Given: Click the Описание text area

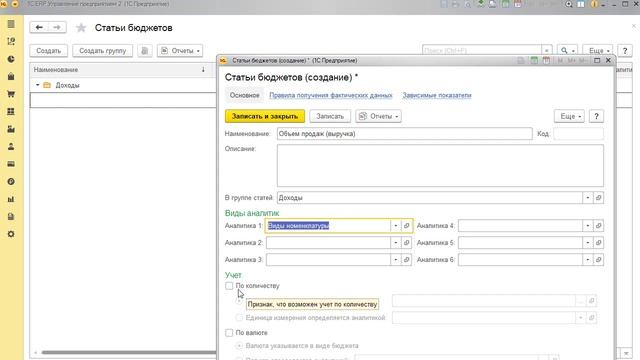Looking at the screenshot, I should click(440, 166).
